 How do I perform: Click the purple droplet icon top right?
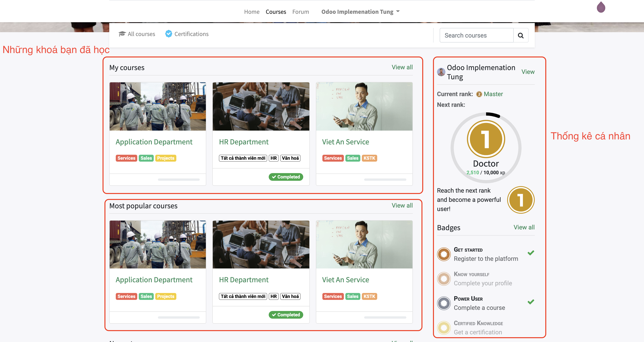click(x=601, y=7)
